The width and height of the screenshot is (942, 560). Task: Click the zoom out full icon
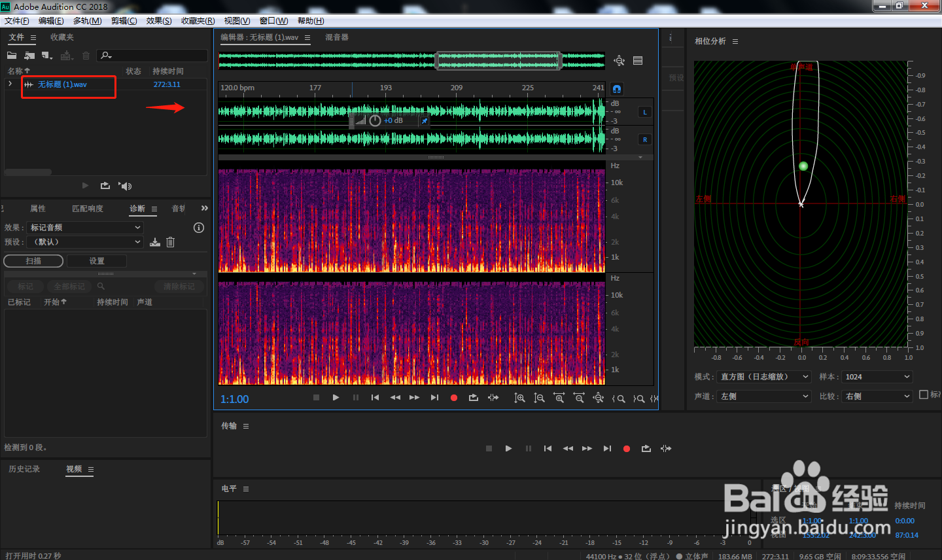tap(598, 398)
